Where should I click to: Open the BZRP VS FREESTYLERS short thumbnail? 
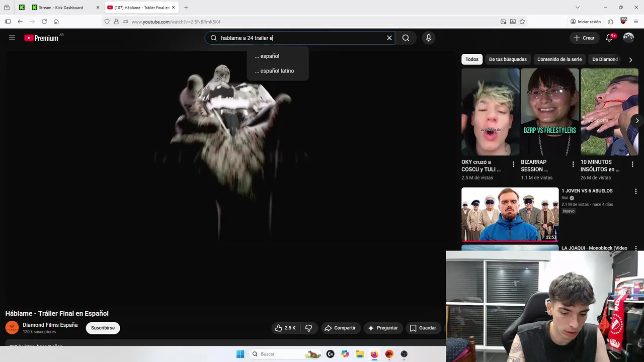(550, 112)
